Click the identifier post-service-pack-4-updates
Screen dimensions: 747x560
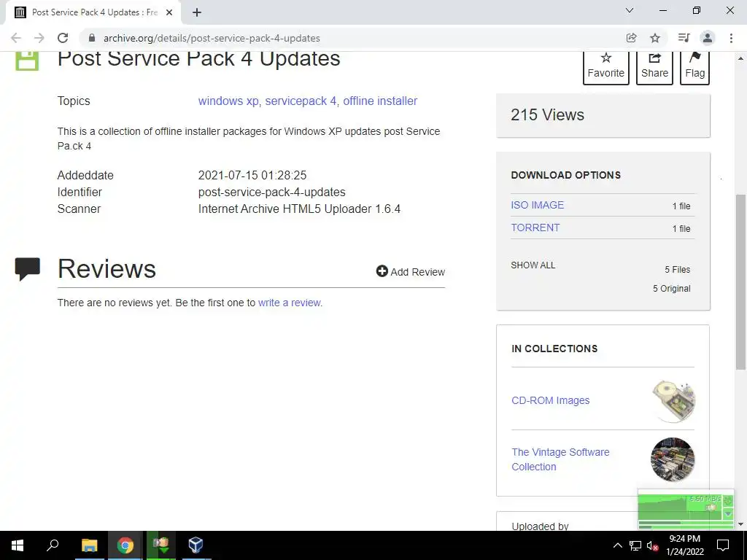271,192
